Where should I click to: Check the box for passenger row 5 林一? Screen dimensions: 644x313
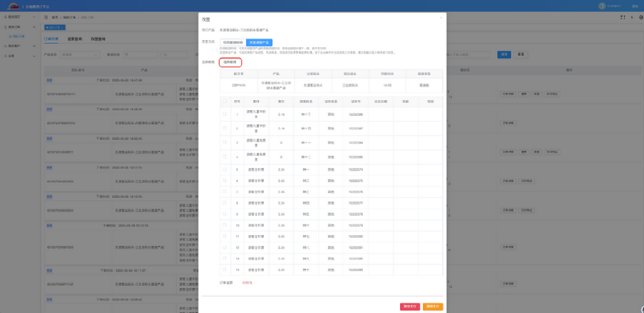(x=224, y=169)
